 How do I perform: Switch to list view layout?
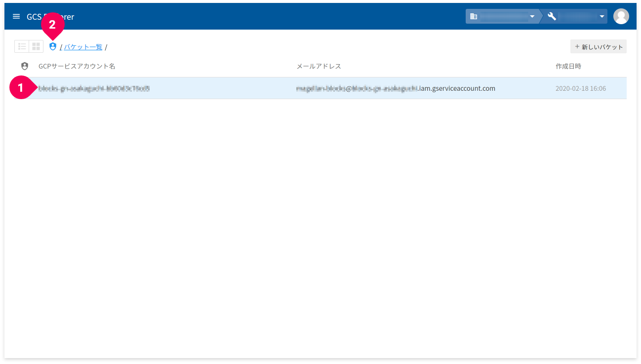pos(22,46)
